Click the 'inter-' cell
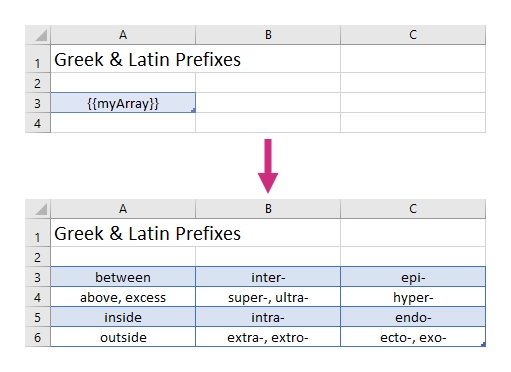 268,277
